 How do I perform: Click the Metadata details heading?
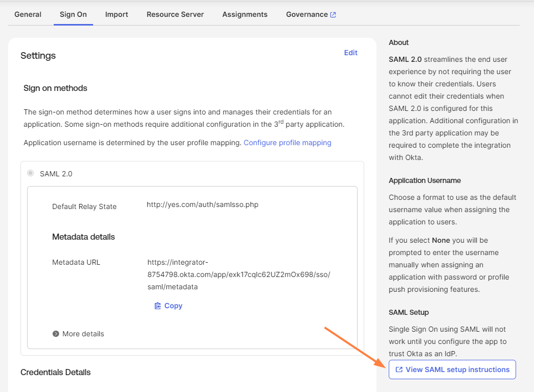(83, 237)
